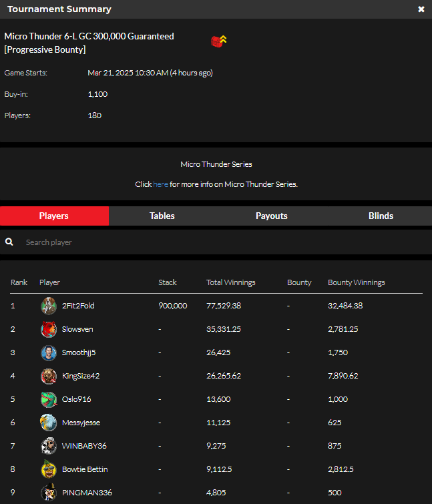The height and width of the screenshot is (504, 432).
Task: Click the search magnifier icon
Action: [x=9, y=242]
